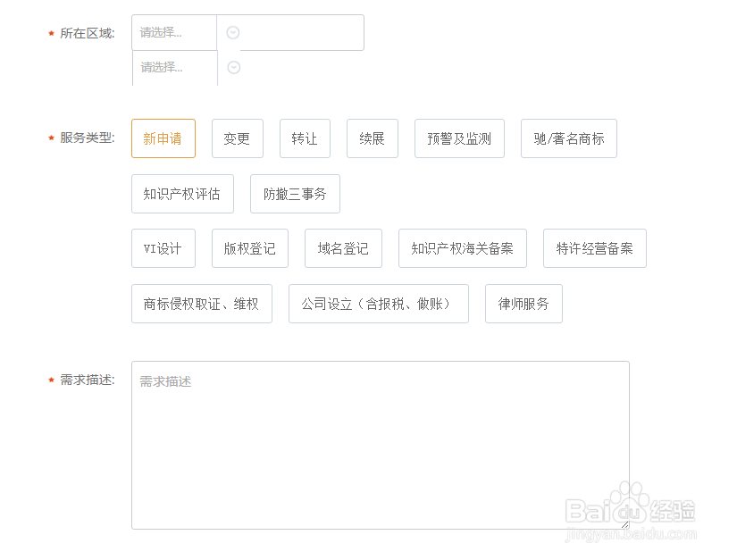This screenshot has height=560, width=737.
Task: Select the 新申请 service type
Action: pyautogui.click(x=163, y=138)
